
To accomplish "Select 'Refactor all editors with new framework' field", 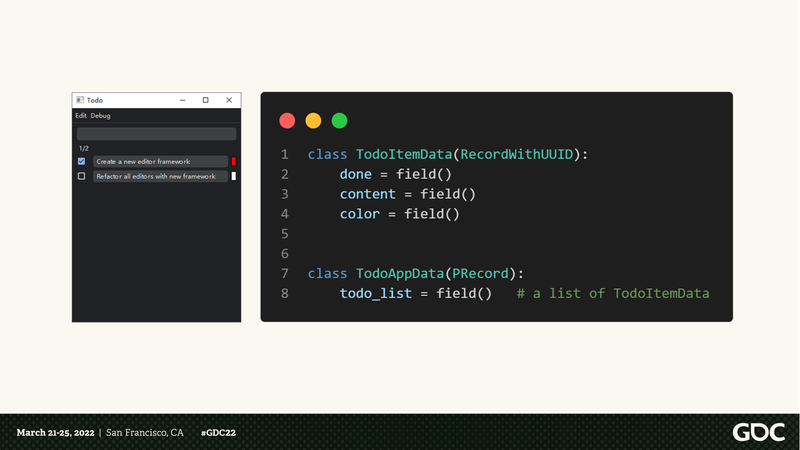I will pos(160,176).
